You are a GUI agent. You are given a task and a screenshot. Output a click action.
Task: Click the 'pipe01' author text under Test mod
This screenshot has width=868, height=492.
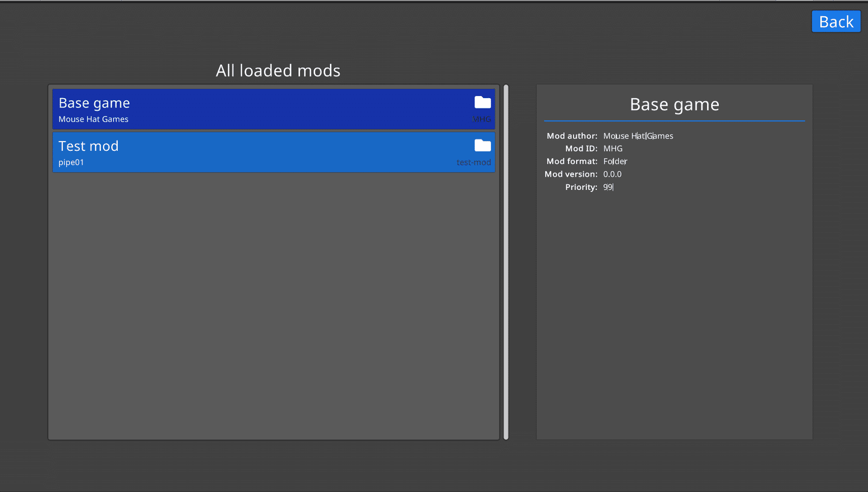[x=71, y=162]
